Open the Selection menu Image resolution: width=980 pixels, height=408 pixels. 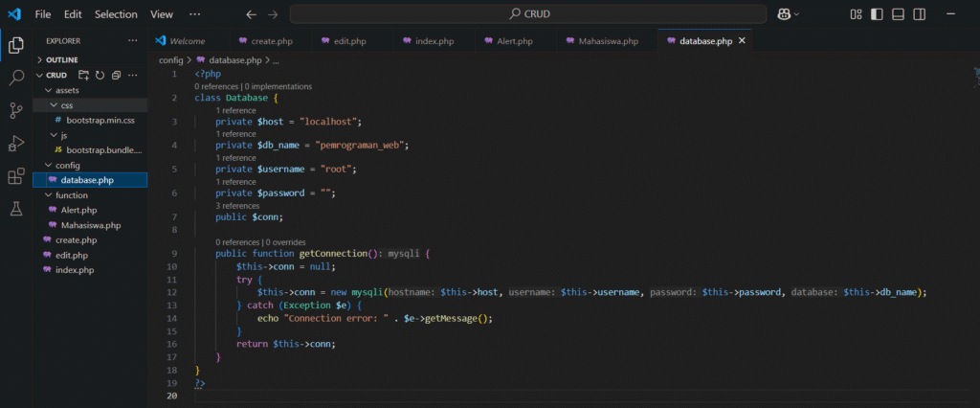116,14
